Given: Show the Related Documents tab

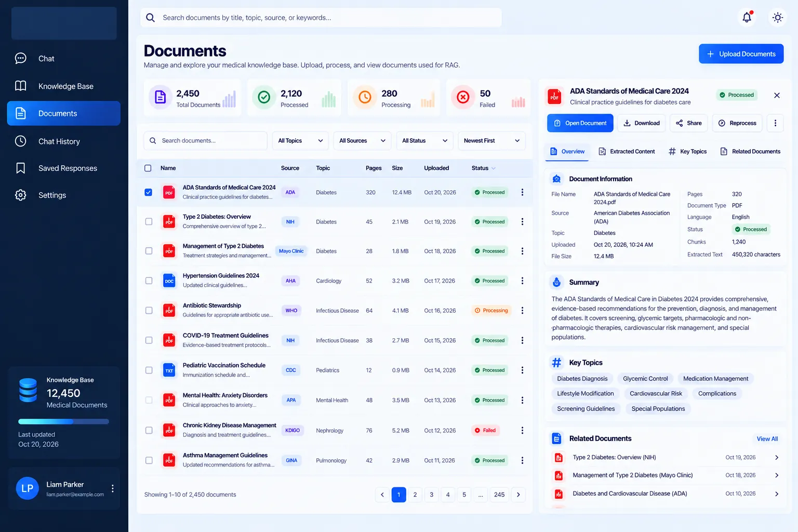Looking at the screenshot, I should (x=750, y=152).
